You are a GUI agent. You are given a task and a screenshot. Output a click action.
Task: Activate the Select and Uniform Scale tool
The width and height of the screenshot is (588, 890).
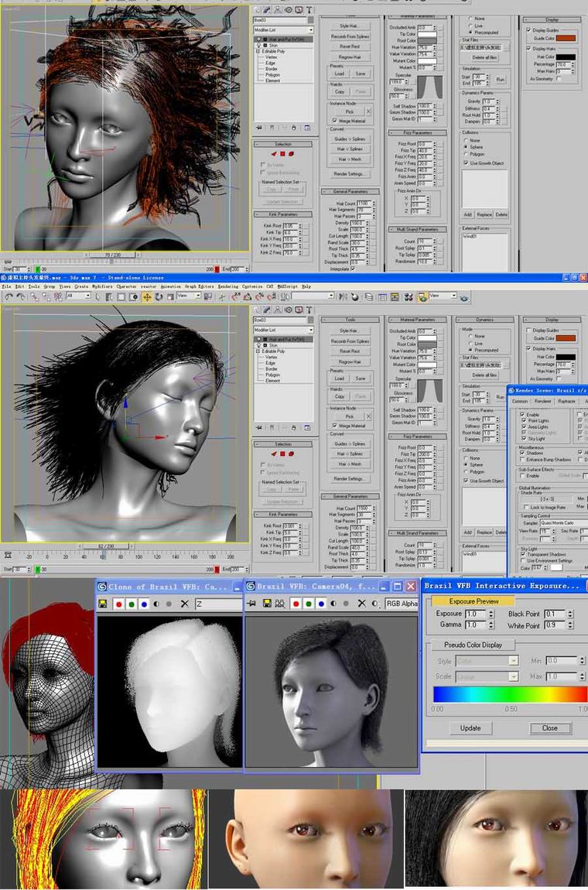(169, 296)
